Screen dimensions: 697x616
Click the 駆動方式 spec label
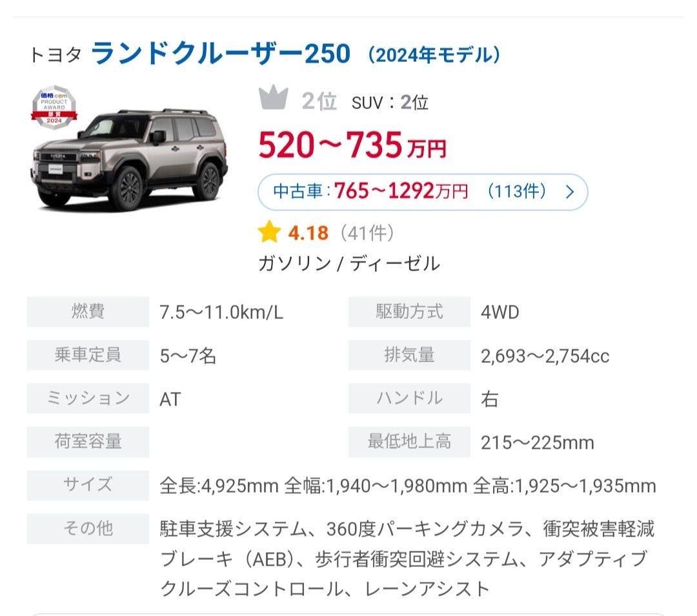coord(409,312)
